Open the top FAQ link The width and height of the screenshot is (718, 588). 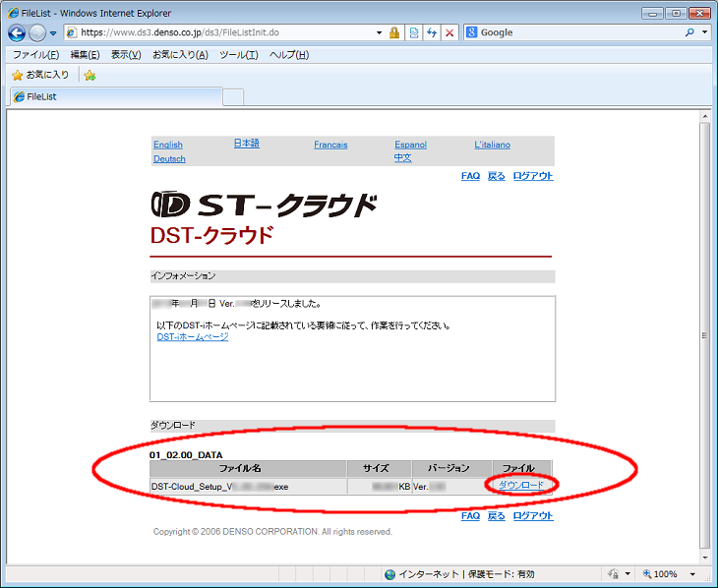470,176
